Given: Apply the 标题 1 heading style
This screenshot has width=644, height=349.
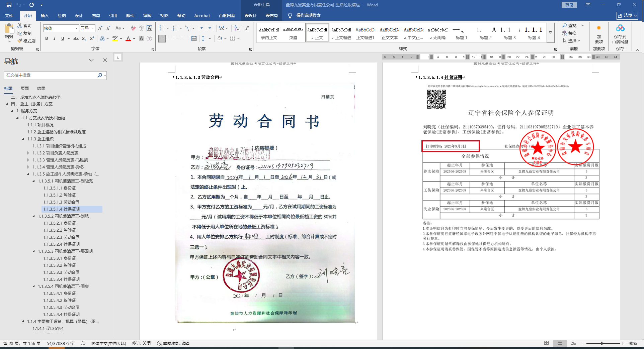Looking at the screenshot, I should click(462, 33).
